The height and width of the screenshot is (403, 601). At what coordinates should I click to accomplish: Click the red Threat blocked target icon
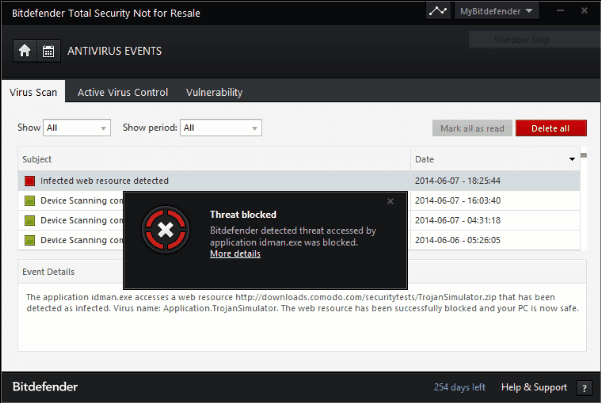click(x=166, y=230)
